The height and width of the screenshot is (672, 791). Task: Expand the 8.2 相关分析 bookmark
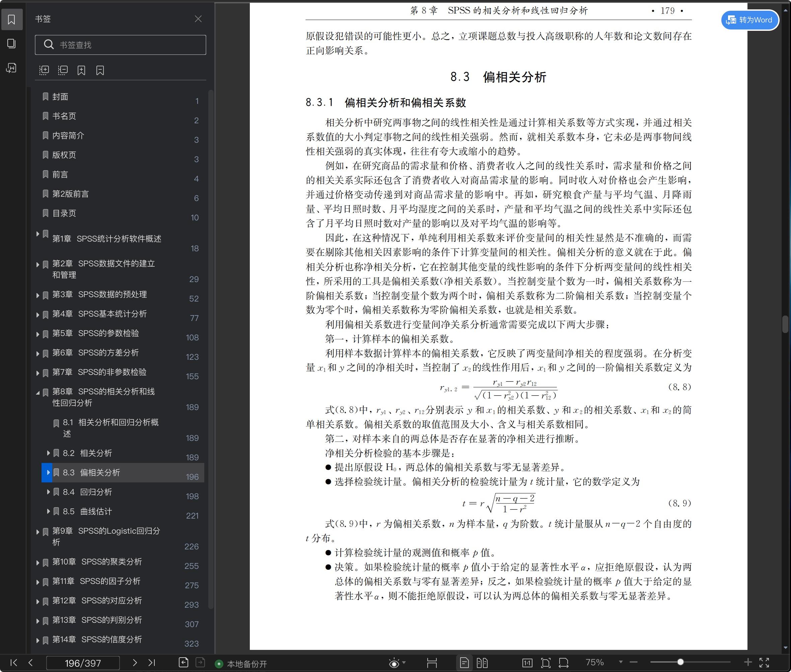[x=48, y=453]
